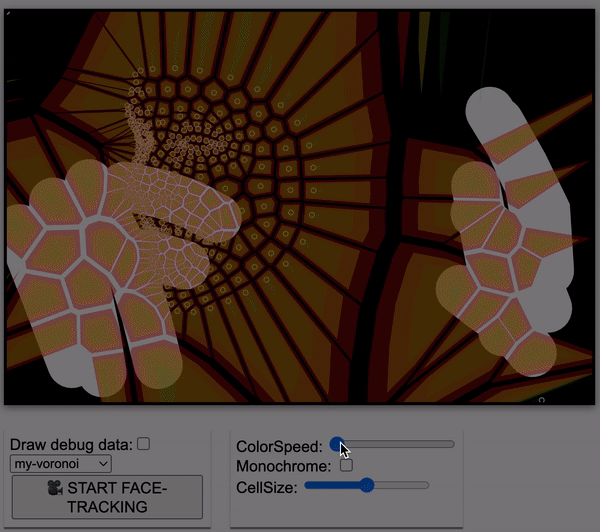
Task: Click the "Draw debug data:" label
Action: click(71, 445)
